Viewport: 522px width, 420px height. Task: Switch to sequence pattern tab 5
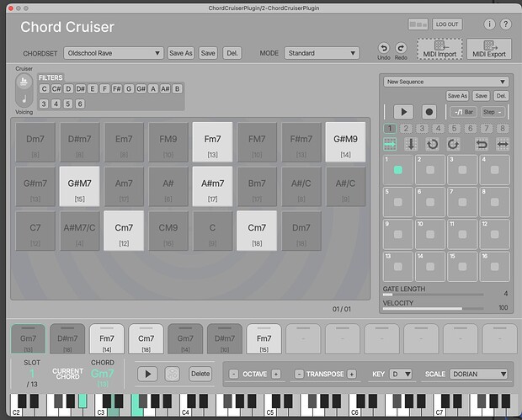click(x=454, y=129)
